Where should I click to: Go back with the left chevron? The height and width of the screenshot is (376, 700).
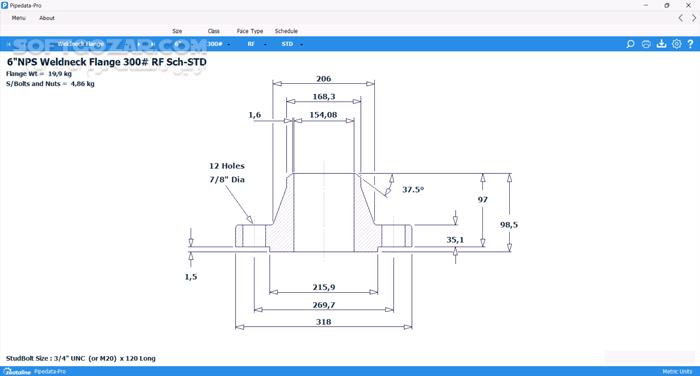point(680,18)
